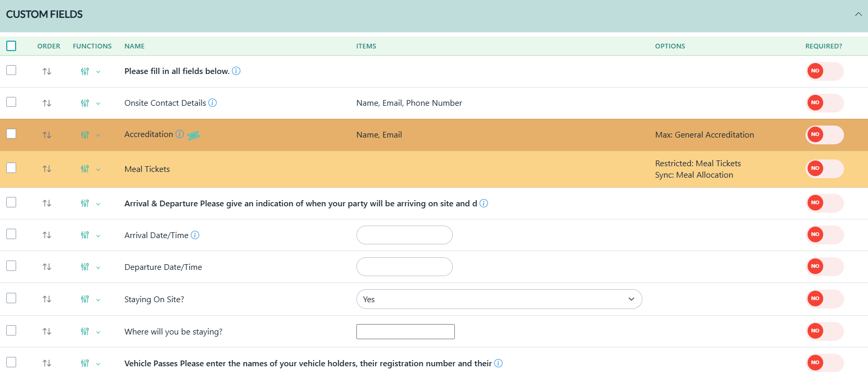Viewport: 868px width, 372px height.
Task: Click the NAME column header
Action: (134, 46)
